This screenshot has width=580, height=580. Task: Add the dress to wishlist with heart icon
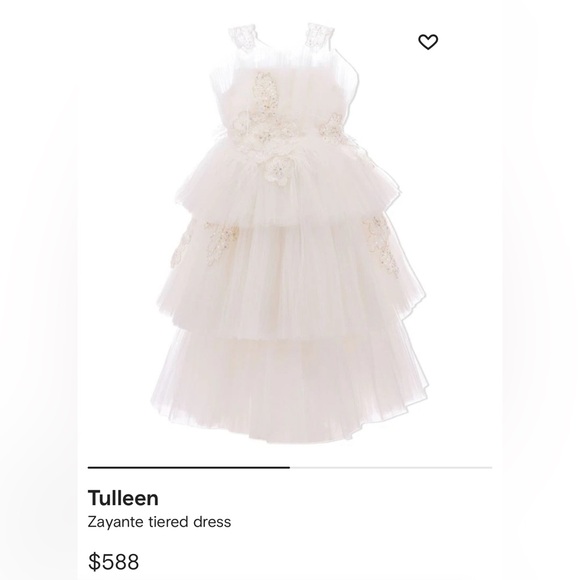point(428,42)
